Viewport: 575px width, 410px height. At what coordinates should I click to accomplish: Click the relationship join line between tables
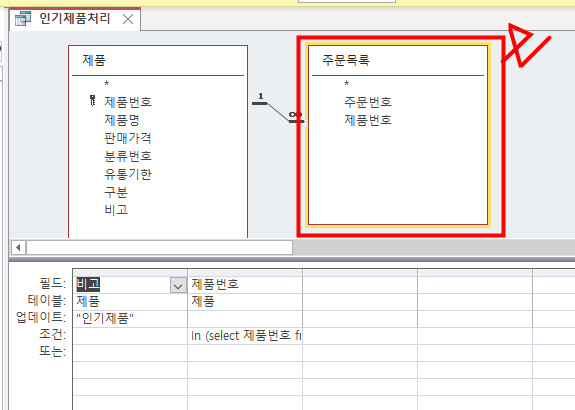tap(278, 112)
